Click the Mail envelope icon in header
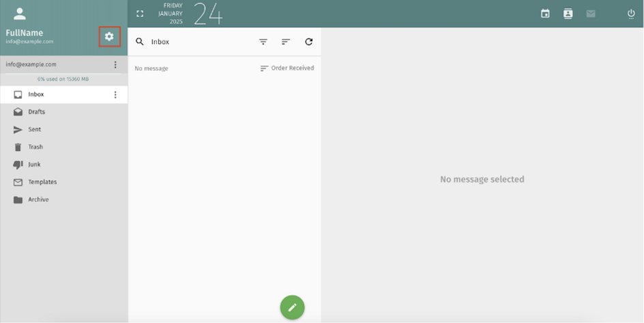 (591, 14)
